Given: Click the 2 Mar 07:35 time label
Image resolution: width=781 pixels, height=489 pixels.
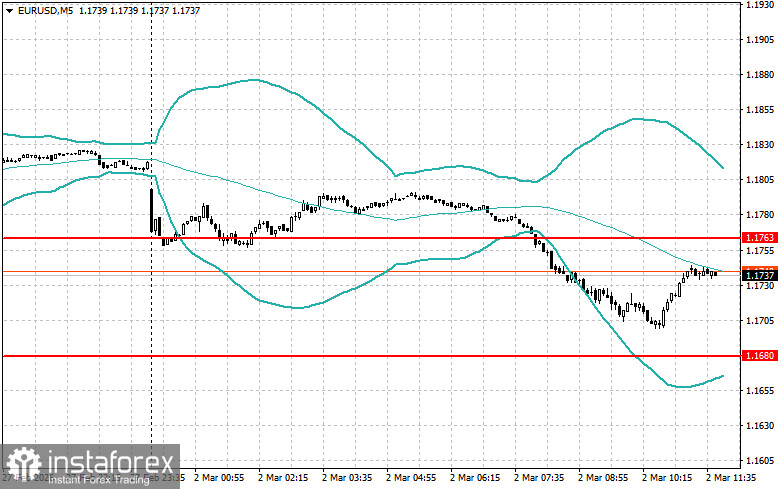Looking at the screenshot, I should pos(539,478).
